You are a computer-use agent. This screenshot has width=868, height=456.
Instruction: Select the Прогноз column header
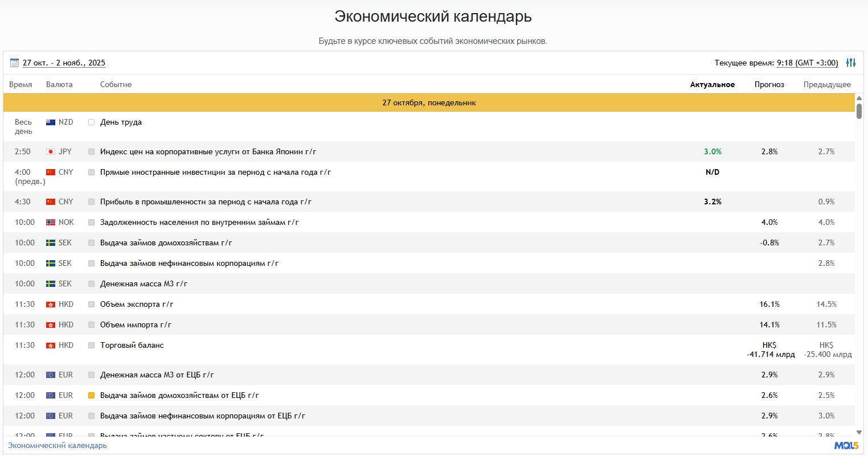(x=769, y=85)
